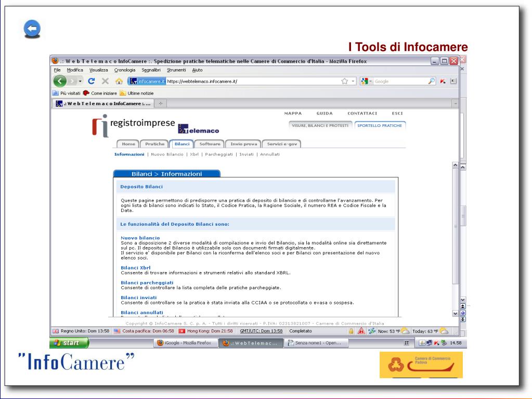Click the Nuovo Bilancio submenu link
The height and width of the screenshot is (399, 532).
coord(167,155)
